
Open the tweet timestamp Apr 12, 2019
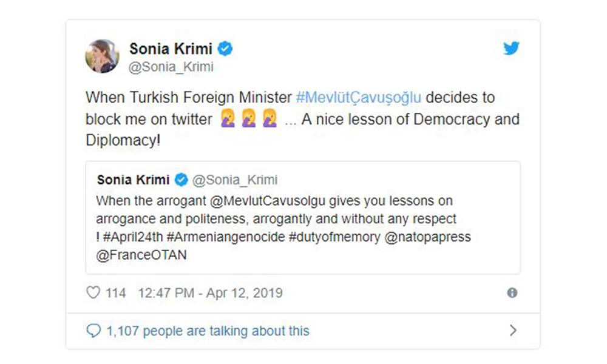pyautogui.click(x=210, y=293)
